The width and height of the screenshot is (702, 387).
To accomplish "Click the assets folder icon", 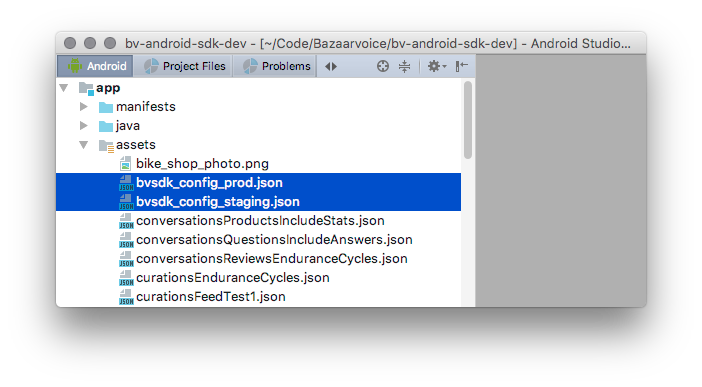I will pos(106,146).
